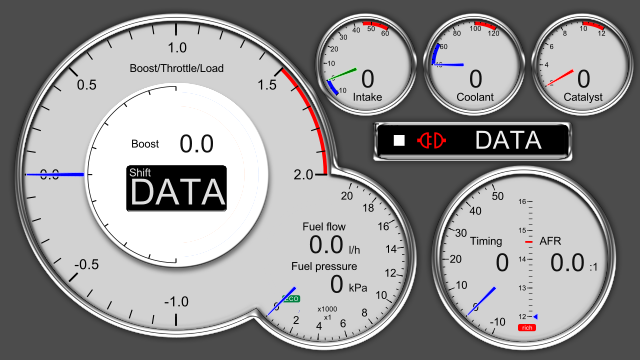Click the DATA status bar panel

pyautogui.click(x=472, y=141)
